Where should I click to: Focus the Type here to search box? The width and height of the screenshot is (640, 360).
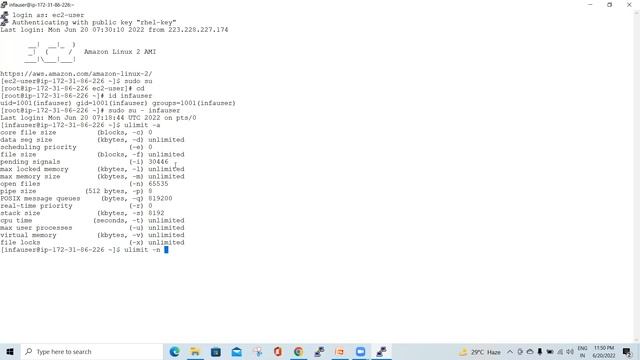tap(91, 352)
